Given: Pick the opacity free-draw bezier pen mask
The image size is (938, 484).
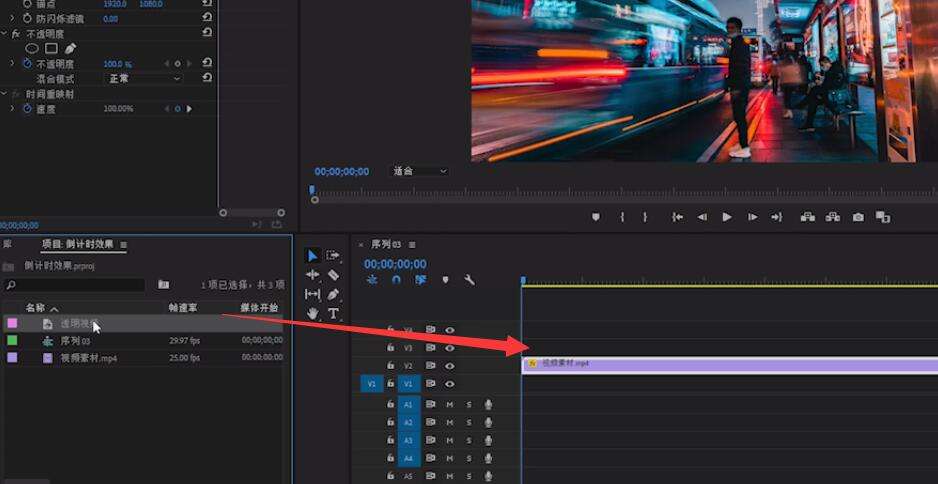Looking at the screenshot, I should [70, 48].
